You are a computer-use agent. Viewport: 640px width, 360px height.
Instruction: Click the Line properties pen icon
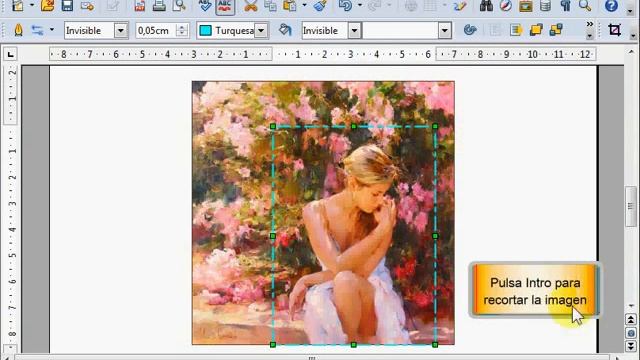(x=18, y=30)
